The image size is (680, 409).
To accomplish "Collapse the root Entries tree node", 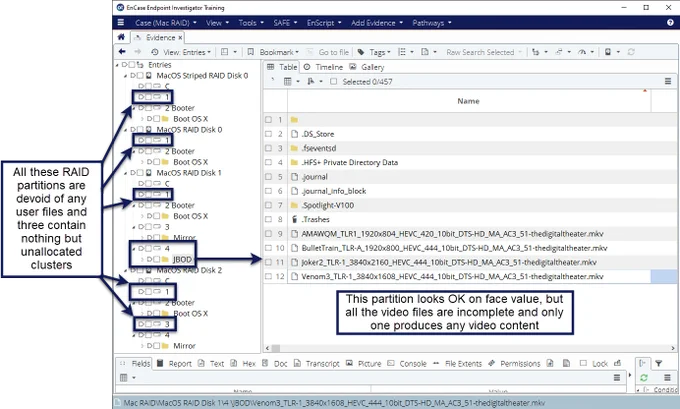I will point(117,65).
